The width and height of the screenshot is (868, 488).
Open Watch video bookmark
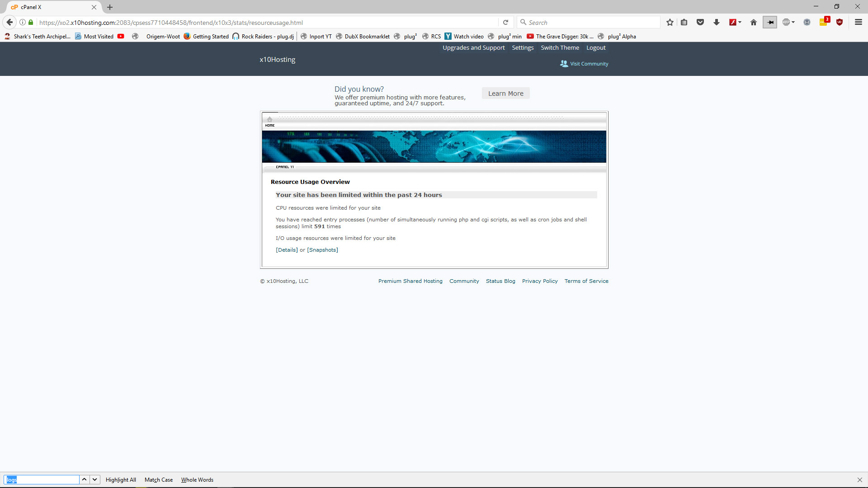[464, 37]
